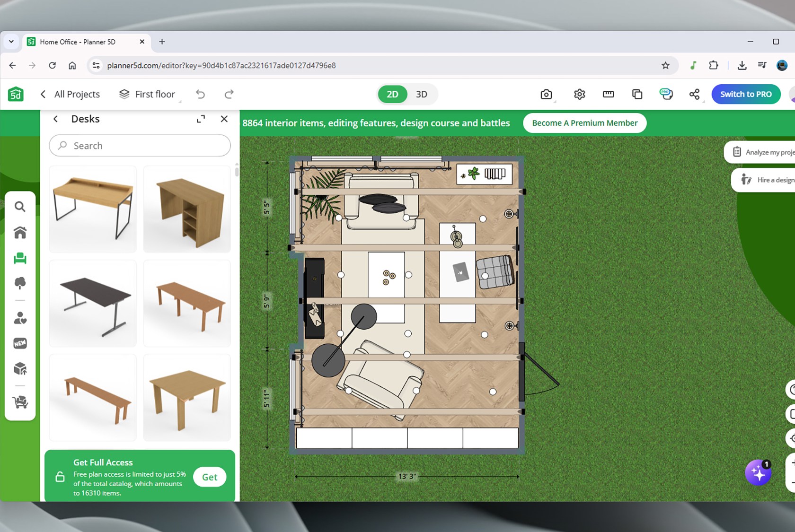Go back to All Projects
Screen dimensions: 795x532
[x=71, y=95]
